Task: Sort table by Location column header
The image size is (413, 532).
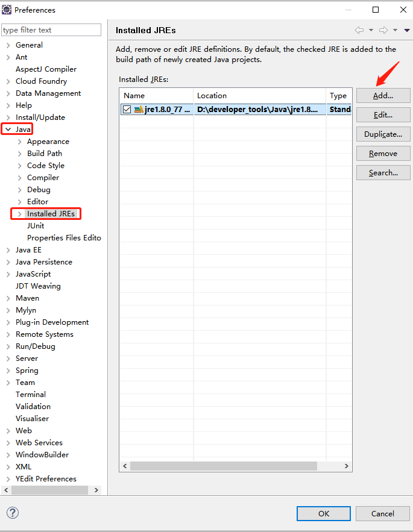Action: [x=259, y=96]
